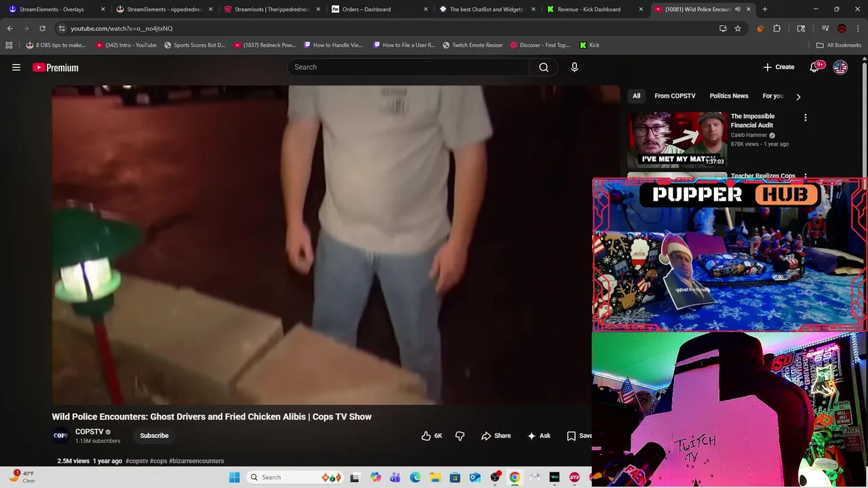Open the account avatar menu

(840, 67)
